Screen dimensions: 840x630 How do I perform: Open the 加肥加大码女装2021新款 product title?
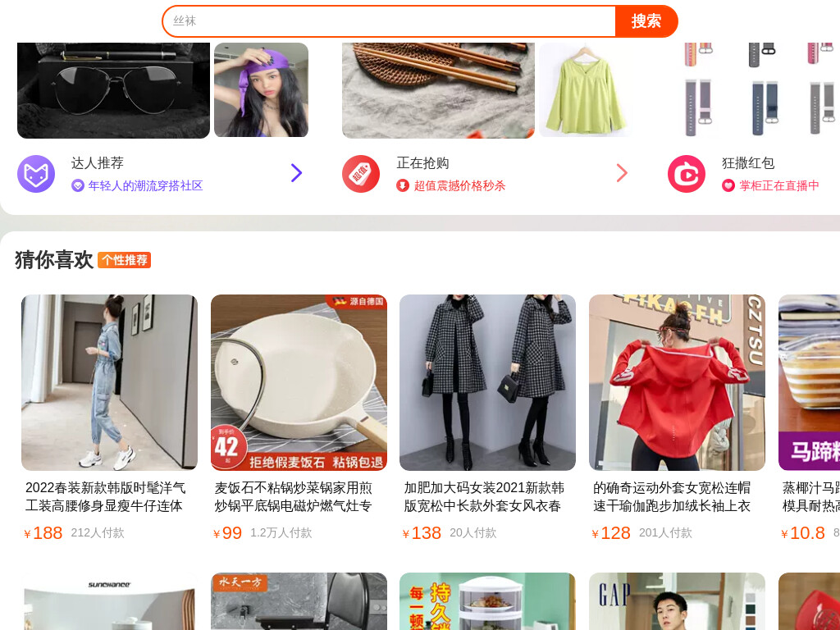tap(484, 496)
